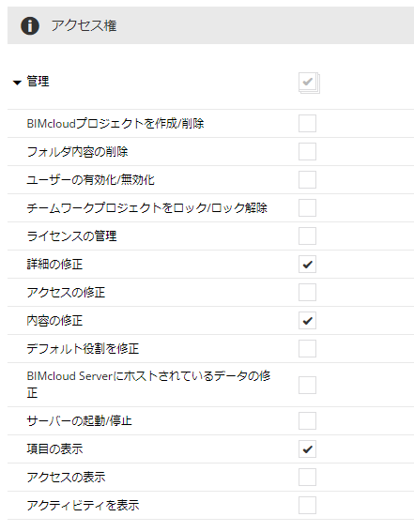
Task: Uncheck the 詳細の修正 checkbox
Action: coord(307,264)
